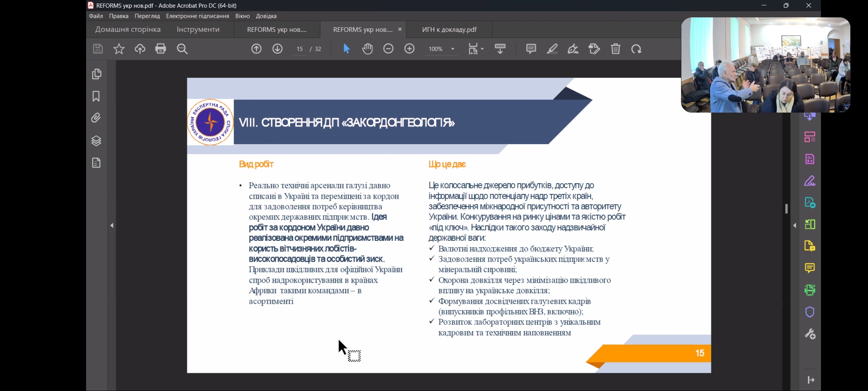Add the file to starred favorites
Viewport: 868px width, 391px height.
(119, 49)
